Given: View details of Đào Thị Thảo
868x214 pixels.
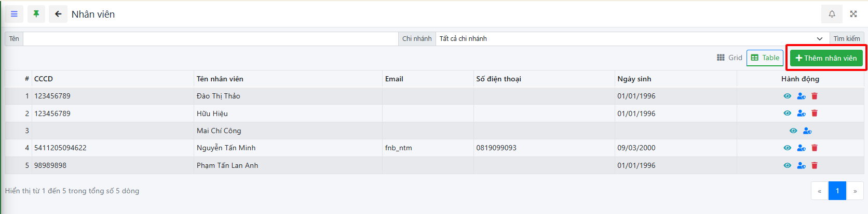Looking at the screenshot, I should click(x=788, y=96).
